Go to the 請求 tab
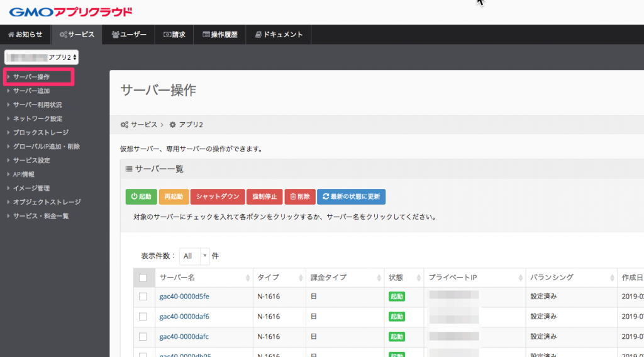Screen dimensions: 644x357 (175, 35)
